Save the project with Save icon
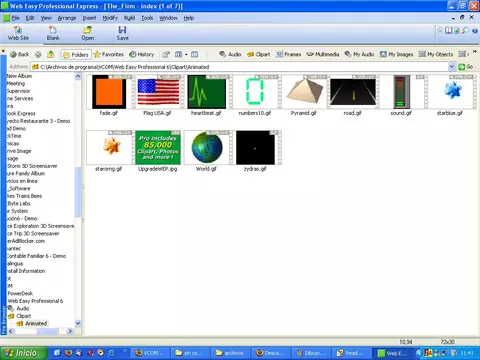 pos(122,33)
